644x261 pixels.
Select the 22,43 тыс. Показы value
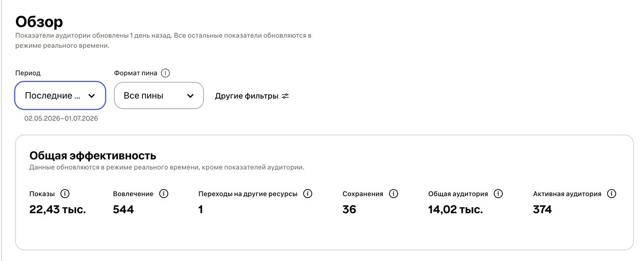(58, 210)
